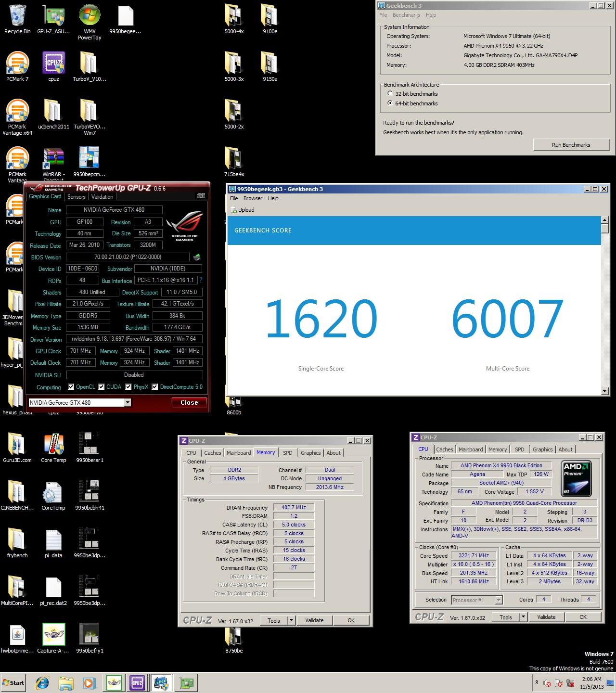Click the Close button in GPU-Z
The image size is (616, 693).
tap(189, 402)
